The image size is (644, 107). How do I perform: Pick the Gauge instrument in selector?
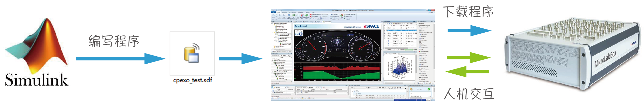coord(422,44)
